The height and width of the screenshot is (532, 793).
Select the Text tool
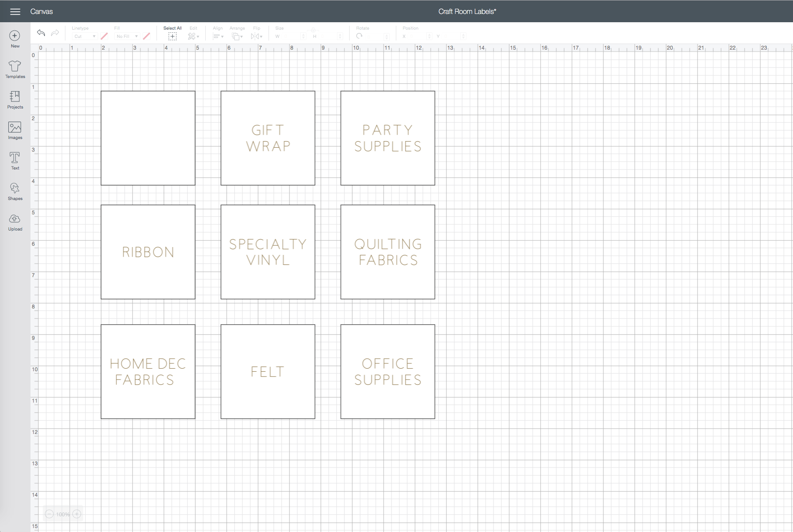pos(15,158)
